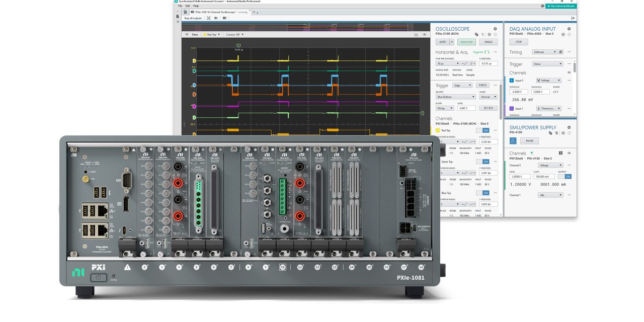The width and height of the screenshot is (644, 322).
Task: Click the SMU panel layout windows icon
Action: point(550,133)
